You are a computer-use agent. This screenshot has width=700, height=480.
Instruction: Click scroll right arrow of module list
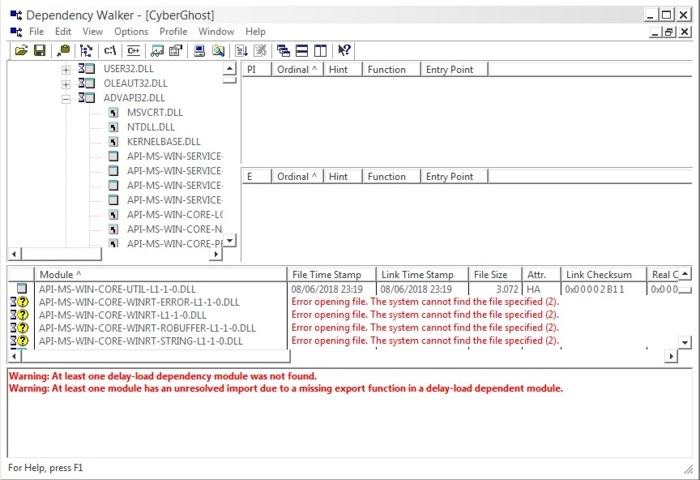(x=671, y=356)
